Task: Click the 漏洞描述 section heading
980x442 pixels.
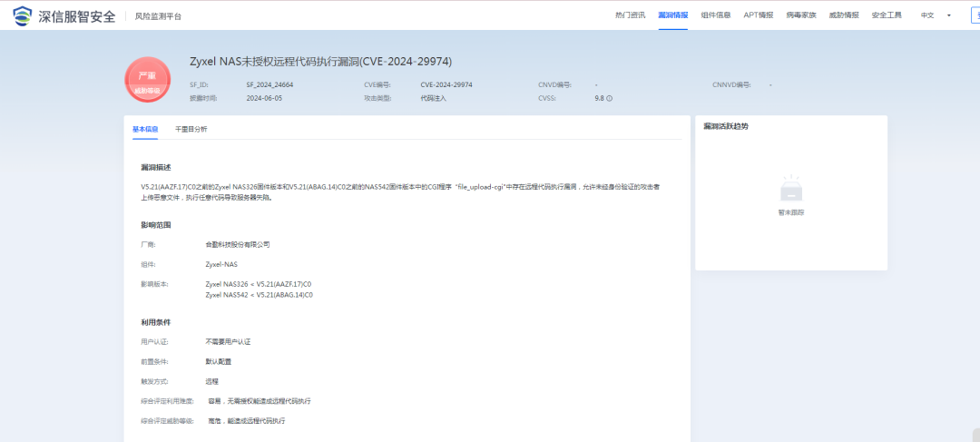Action: point(156,168)
